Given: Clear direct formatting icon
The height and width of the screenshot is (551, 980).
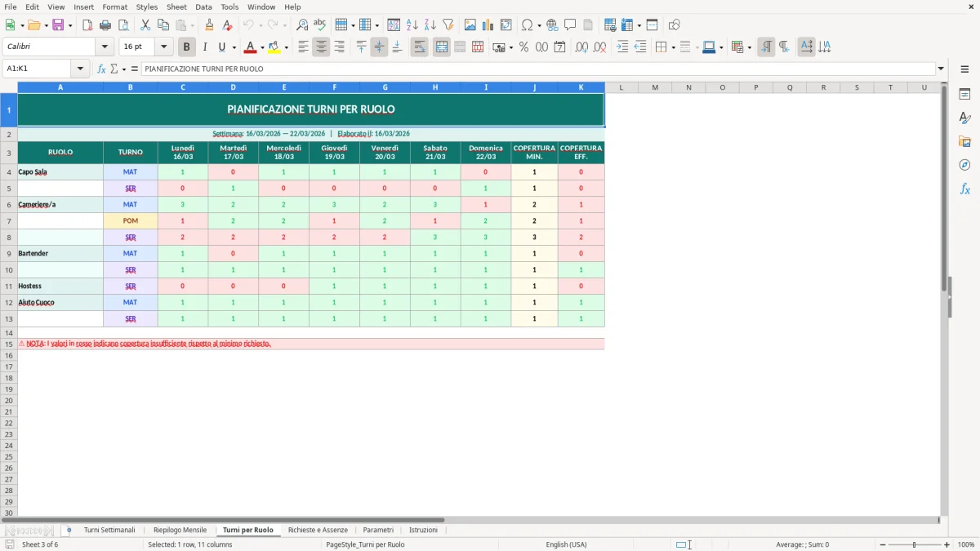Looking at the screenshot, I should click(227, 25).
